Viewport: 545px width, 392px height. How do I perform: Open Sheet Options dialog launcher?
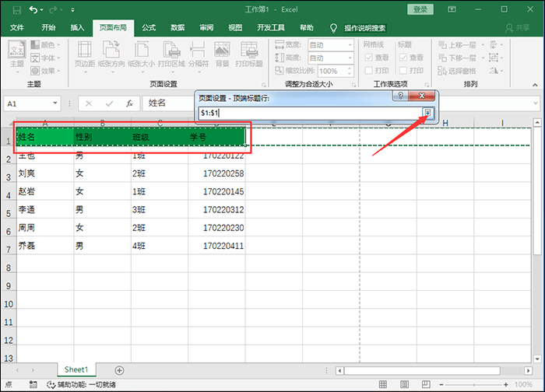pos(427,84)
